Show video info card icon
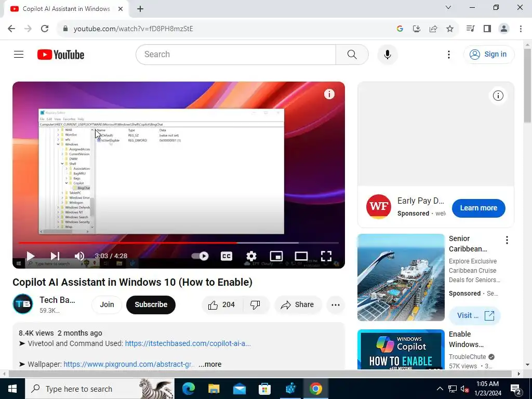 pos(329,94)
